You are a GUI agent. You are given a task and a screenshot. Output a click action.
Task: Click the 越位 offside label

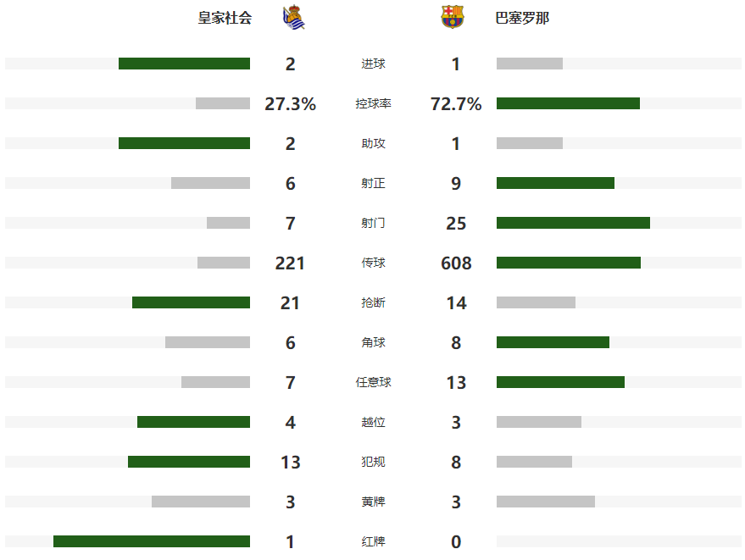pyautogui.click(x=373, y=423)
